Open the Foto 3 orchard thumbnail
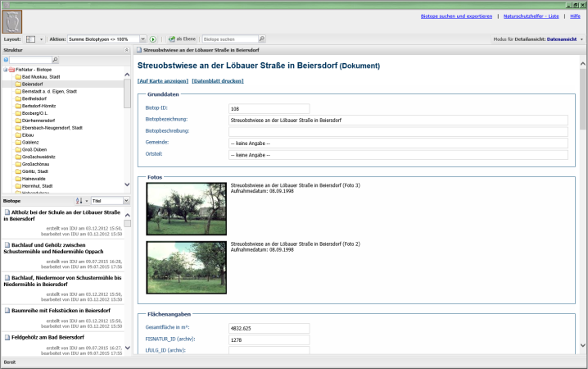The width and height of the screenshot is (588, 369). click(187, 209)
